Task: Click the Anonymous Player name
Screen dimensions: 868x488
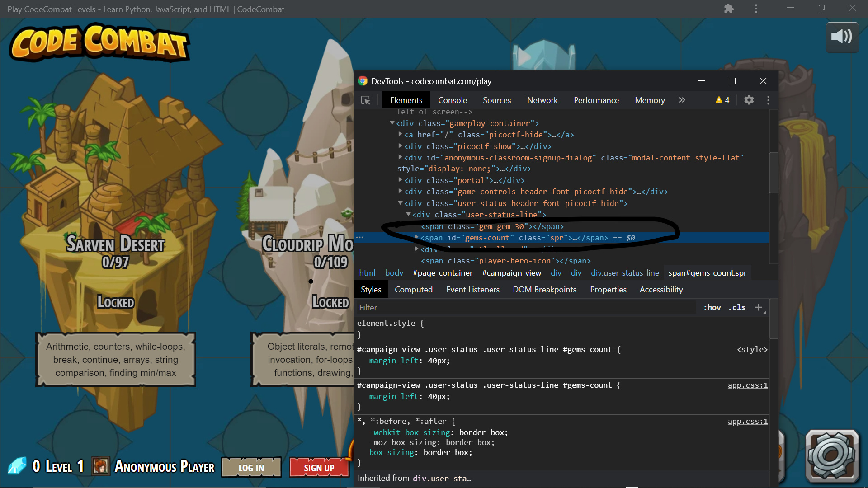Action: click(x=165, y=466)
